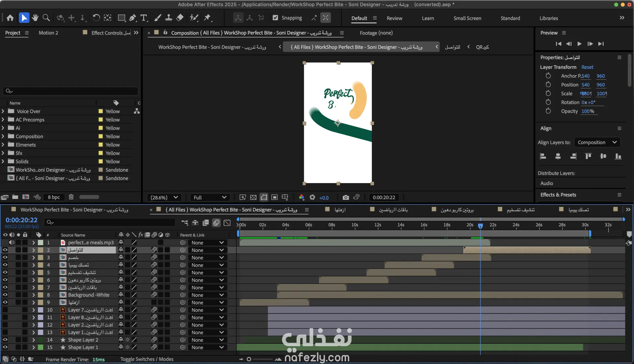Image resolution: width=634 pixels, height=364 pixels.
Task: Mute audio of perfect meals.mp3 layer
Action: [x=12, y=243]
